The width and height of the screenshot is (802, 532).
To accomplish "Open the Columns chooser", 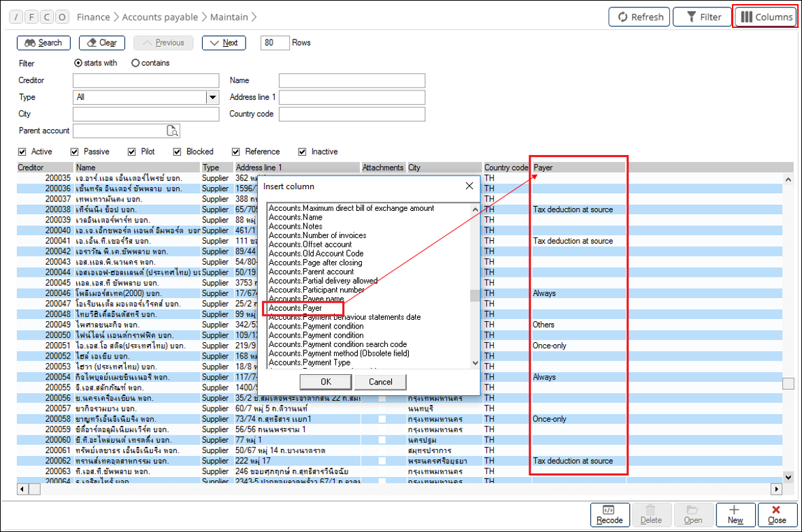I will (x=766, y=17).
